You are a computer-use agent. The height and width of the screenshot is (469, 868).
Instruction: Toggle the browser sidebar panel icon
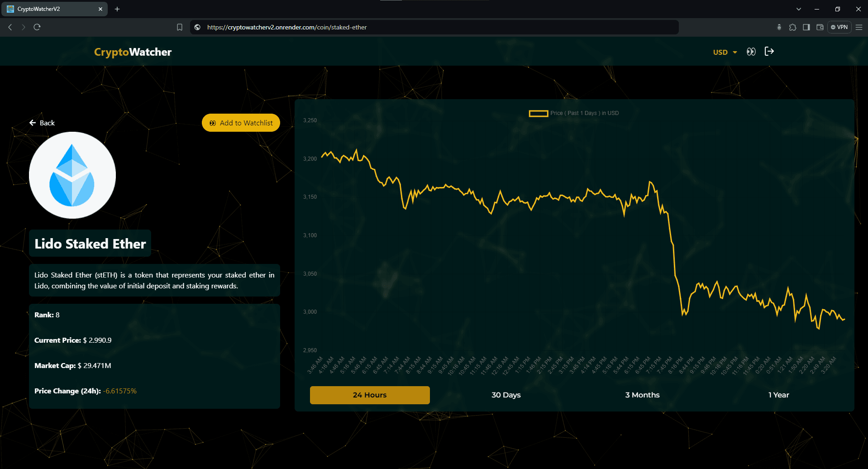(x=806, y=27)
